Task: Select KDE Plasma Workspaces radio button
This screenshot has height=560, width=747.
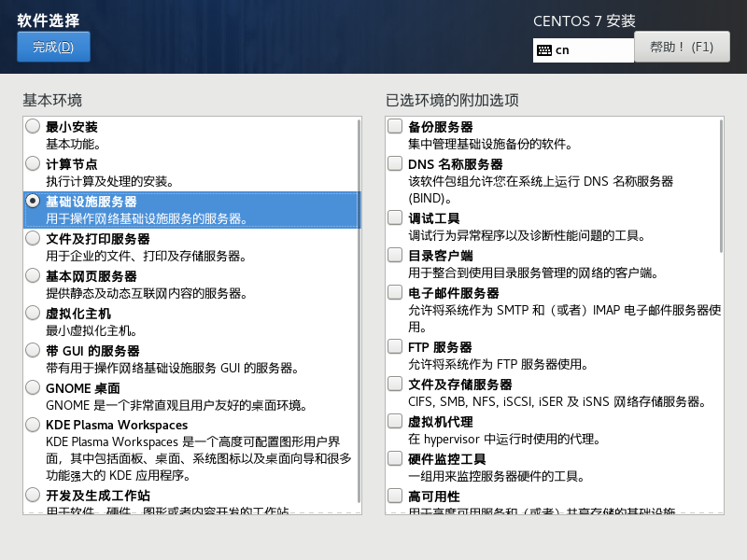Action: tap(34, 425)
